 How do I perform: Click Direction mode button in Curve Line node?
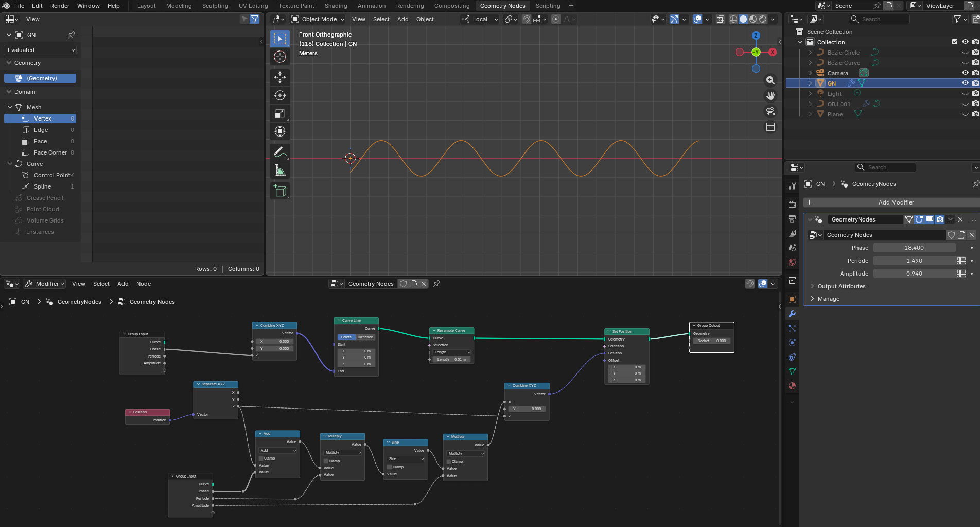coord(365,337)
